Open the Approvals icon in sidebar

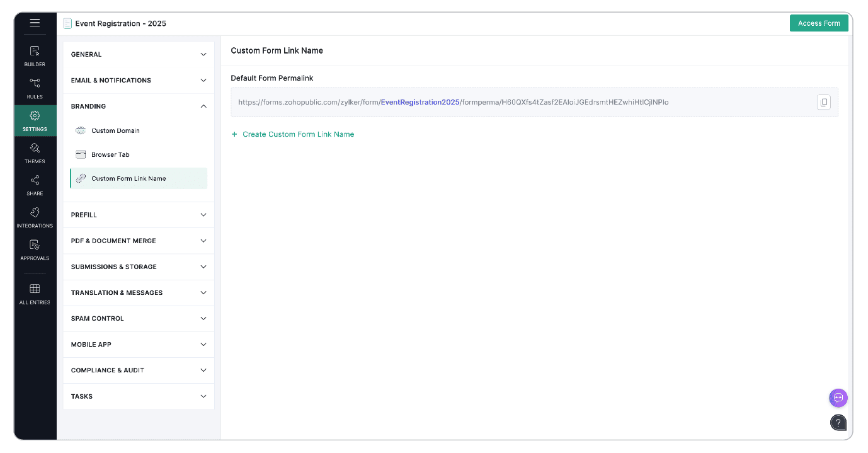click(x=35, y=244)
